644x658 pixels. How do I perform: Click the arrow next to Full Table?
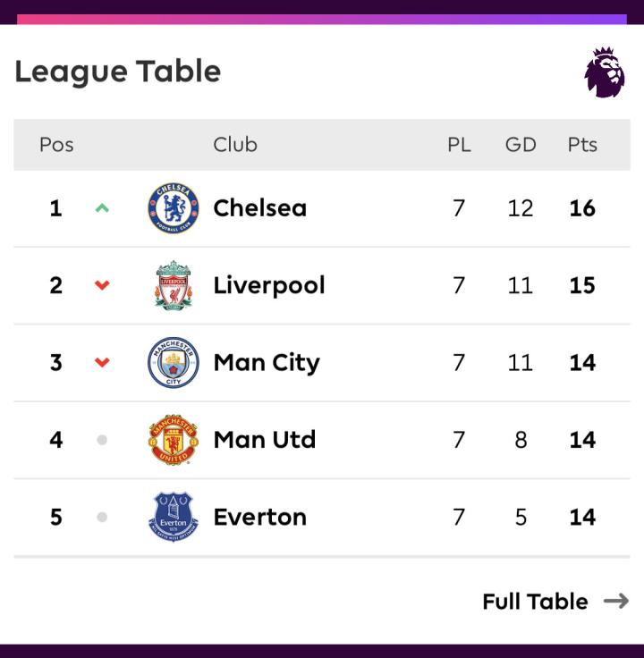point(616,602)
